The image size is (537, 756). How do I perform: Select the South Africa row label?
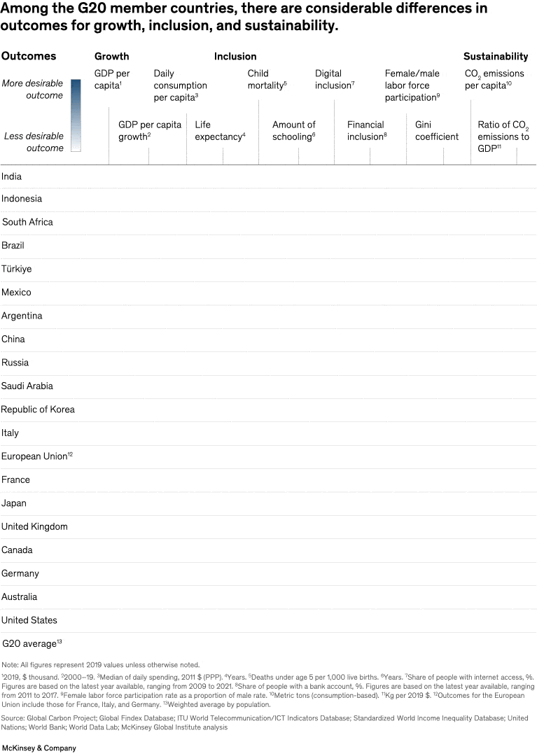click(28, 223)
